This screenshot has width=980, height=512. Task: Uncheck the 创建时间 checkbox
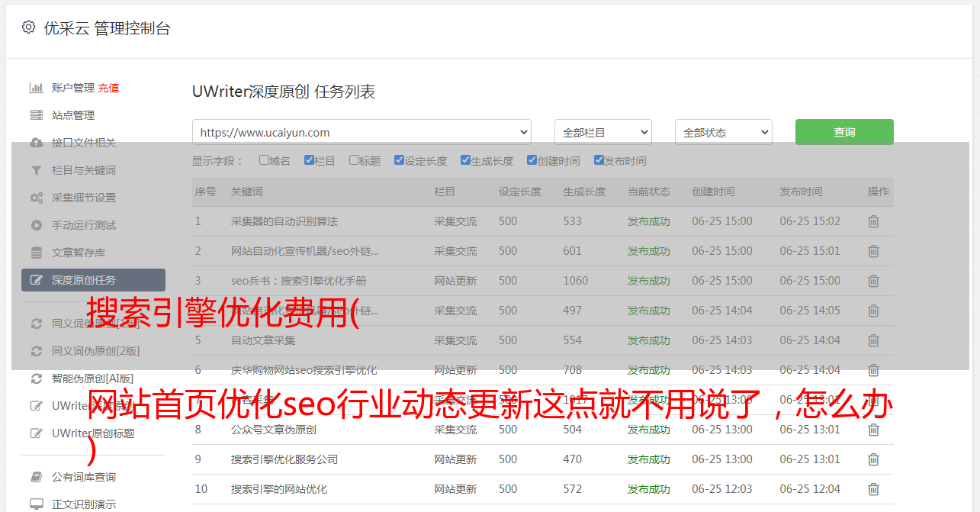532,160
